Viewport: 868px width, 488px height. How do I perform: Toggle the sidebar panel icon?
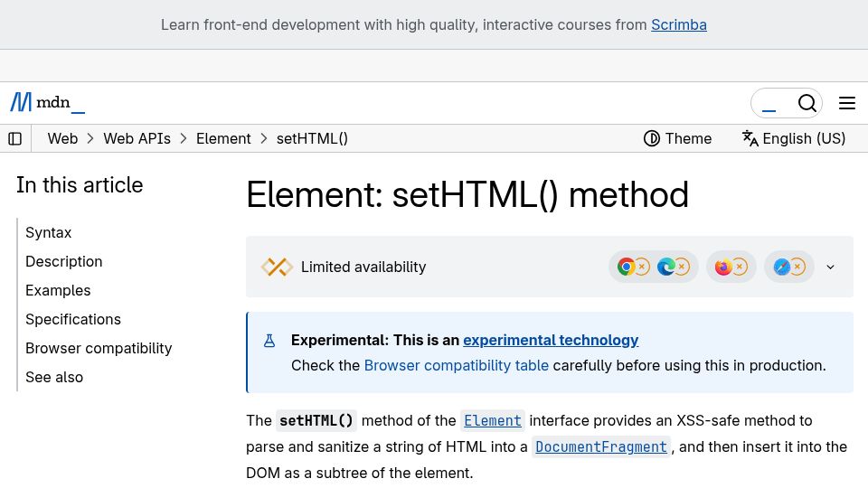pos(15,138)
